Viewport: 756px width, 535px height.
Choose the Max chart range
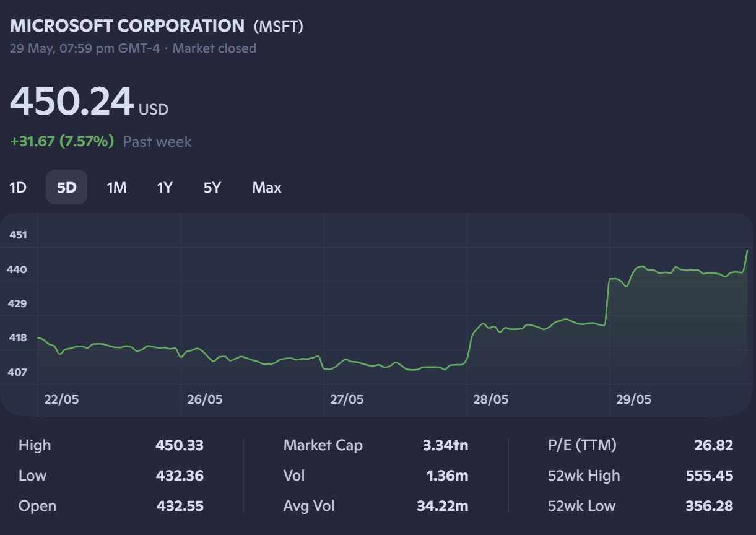click(x=267, y=187)
